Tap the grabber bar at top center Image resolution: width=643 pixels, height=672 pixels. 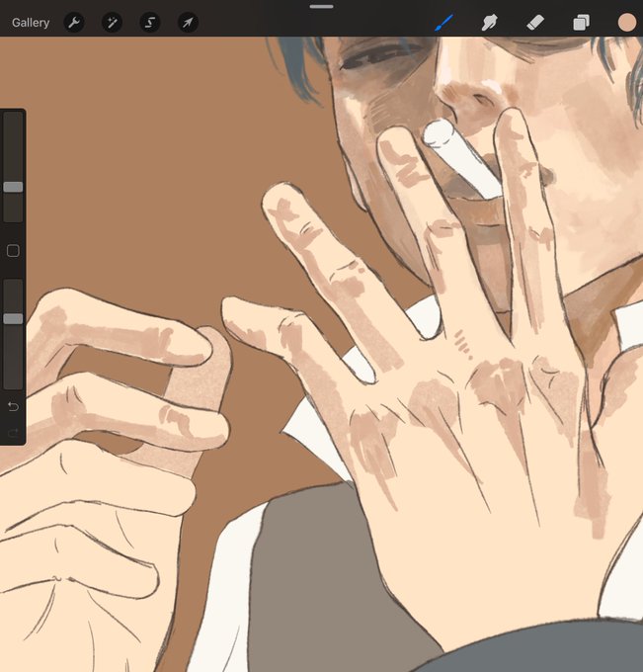[x=321, y=7]
